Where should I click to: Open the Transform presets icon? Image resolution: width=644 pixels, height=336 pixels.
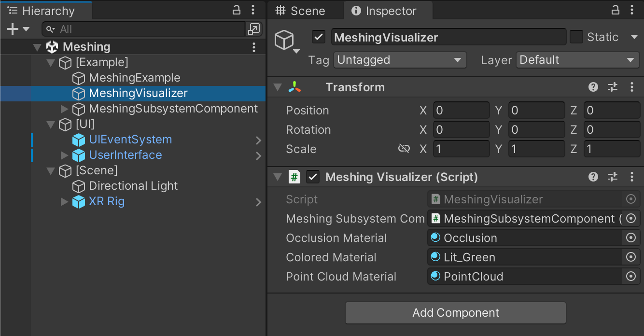pos(612,87)
